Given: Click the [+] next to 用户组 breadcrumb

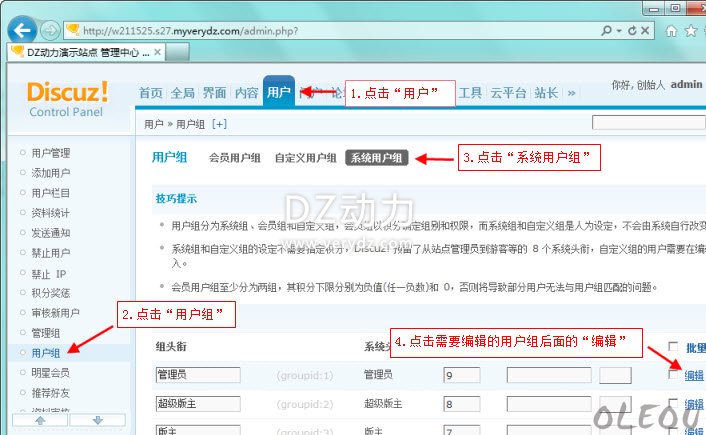Looking at the screenshot, I should click(x=219, y=124).
